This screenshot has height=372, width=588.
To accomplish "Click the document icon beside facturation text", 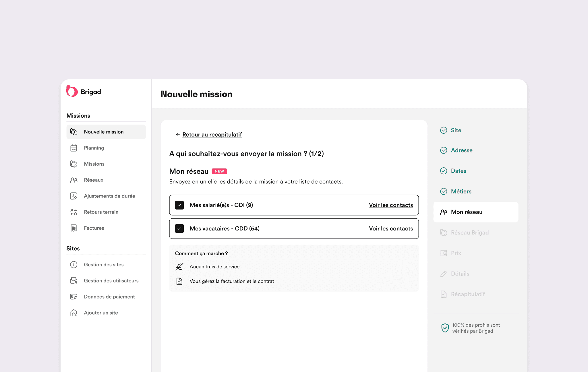I will [x=179, y=281].
